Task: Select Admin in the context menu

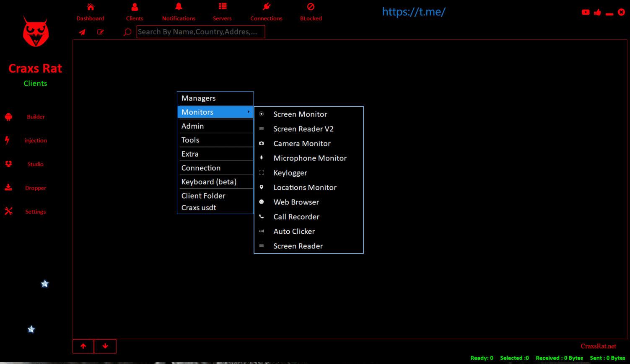Action: (x=215, y=126)
